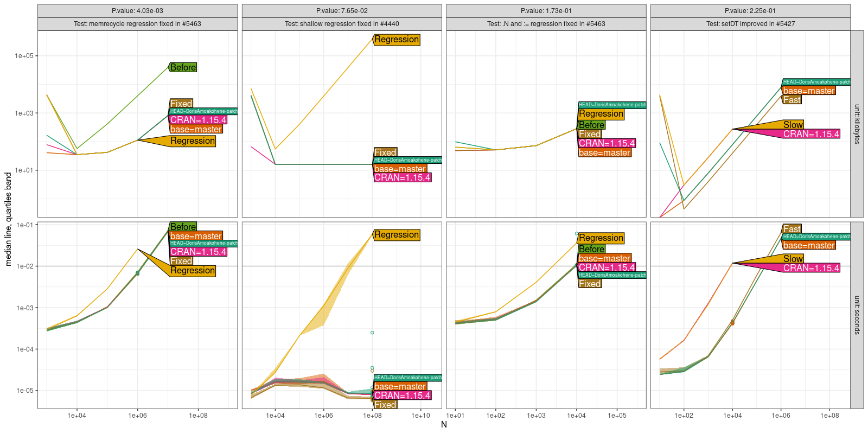Screen dimensions: 868x434
Task: Click the '1e-05' y-axis tick label
Action: click(25, 391)
